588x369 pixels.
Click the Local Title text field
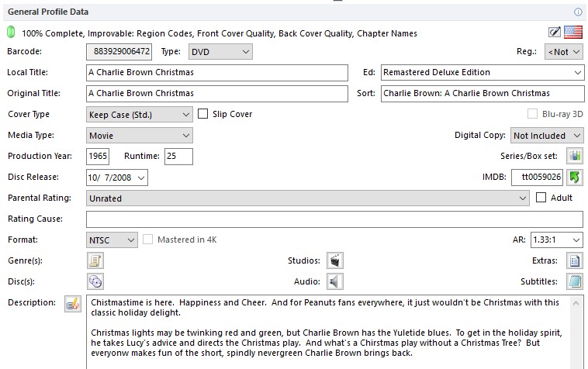pyautogui.click(x=217, y=73)
